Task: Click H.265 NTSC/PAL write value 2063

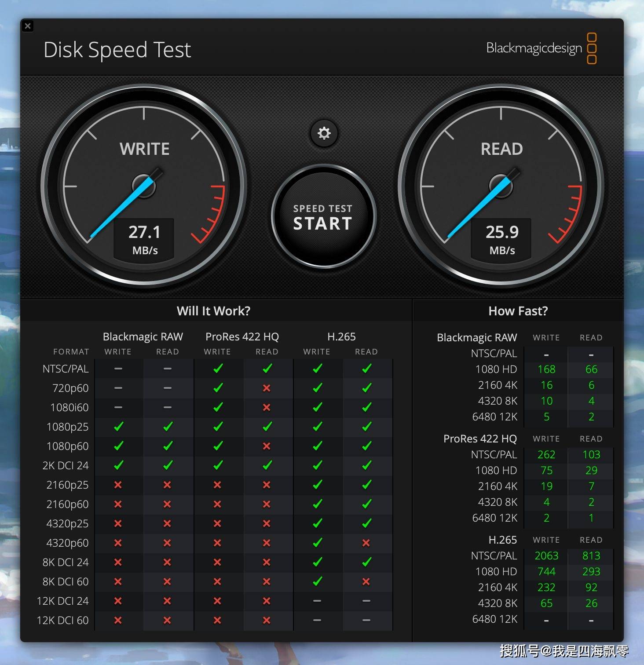Action: [x=546, y=555]
